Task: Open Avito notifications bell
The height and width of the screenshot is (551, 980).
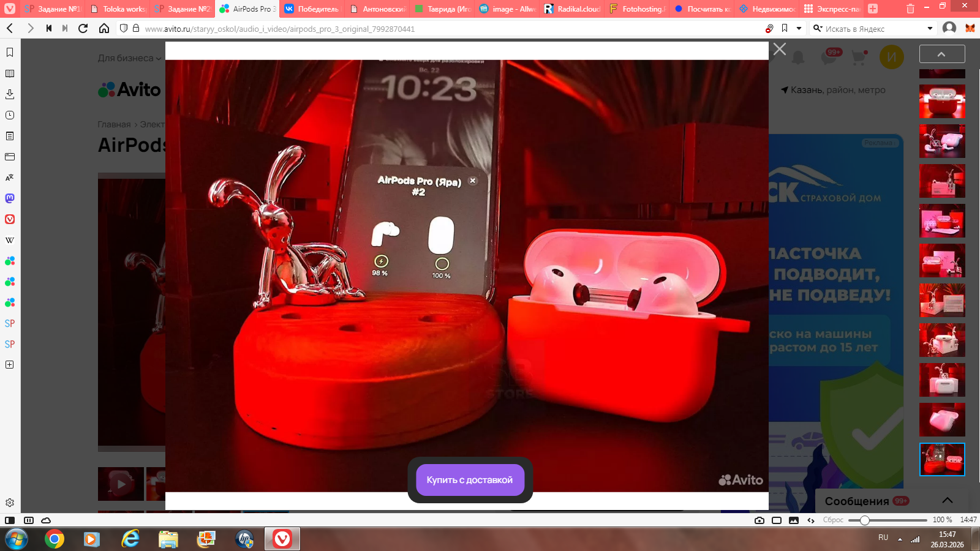Action: [798, 58]
